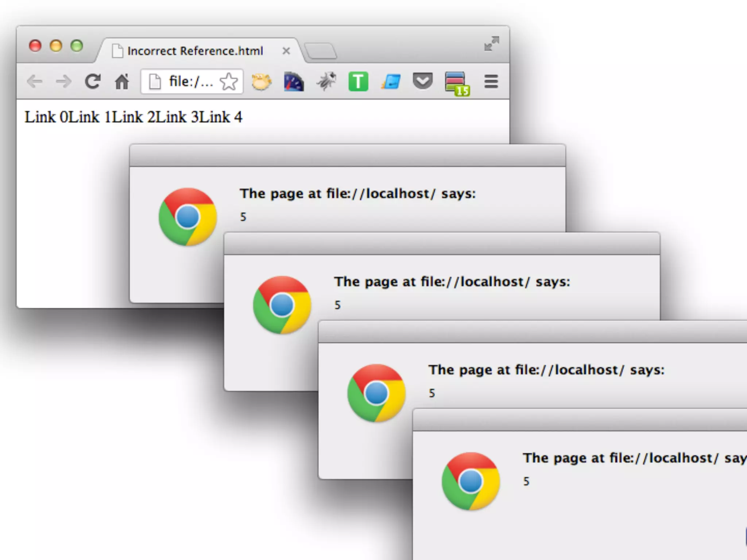Open the extension showing badge 15
The height and width of the screenshot is (560, 747).
[x=457, y=84]
